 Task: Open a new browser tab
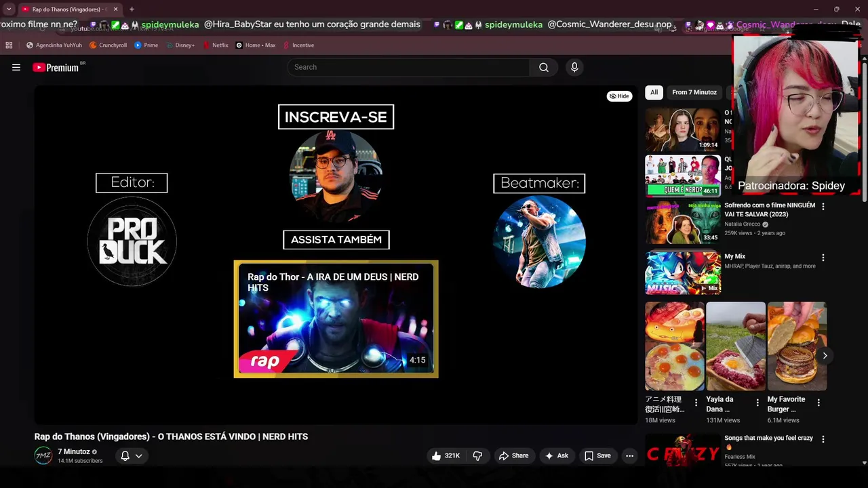click(x=132, y=9)
